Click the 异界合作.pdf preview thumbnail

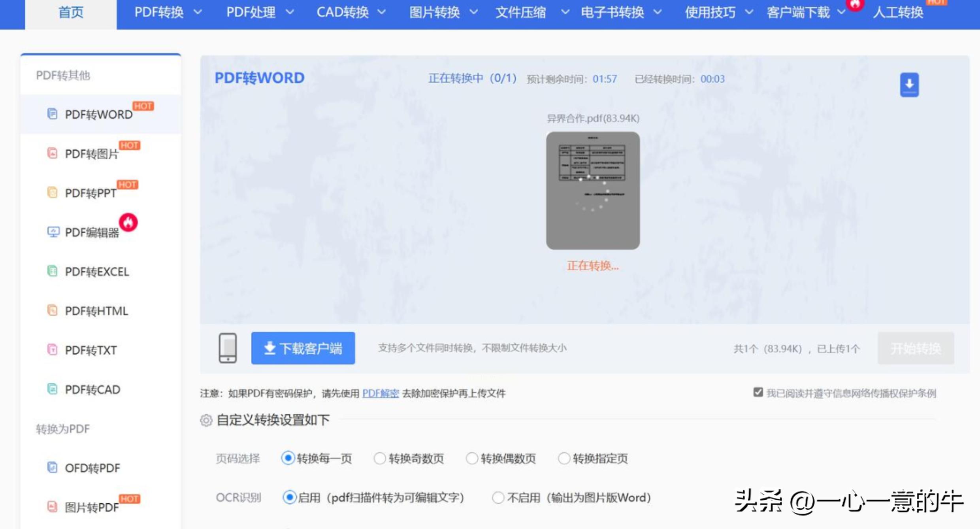592,190
